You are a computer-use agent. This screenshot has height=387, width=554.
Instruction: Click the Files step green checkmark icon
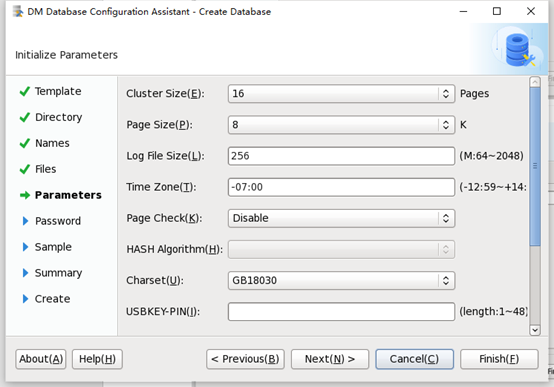click(25, 169)
